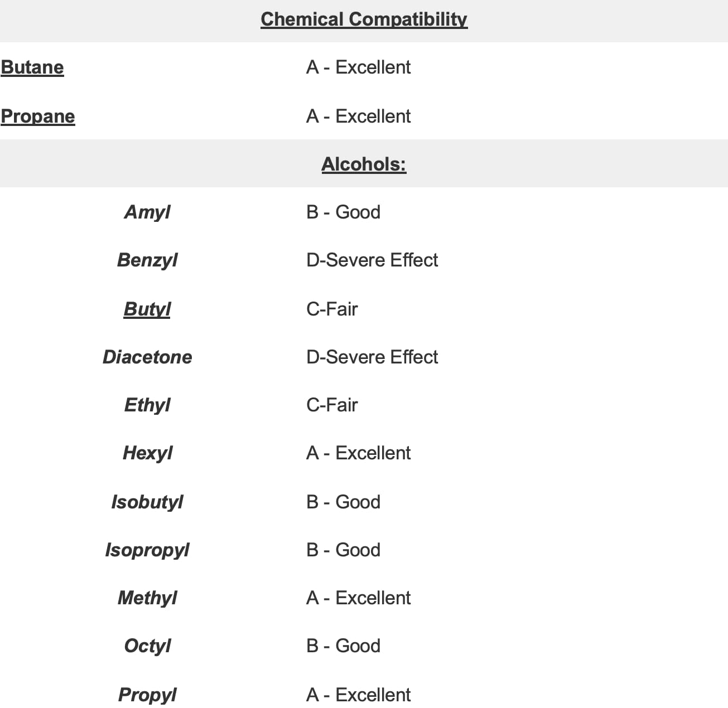Select Diacetone's D-Severe Effect rating

pos(372,357)
